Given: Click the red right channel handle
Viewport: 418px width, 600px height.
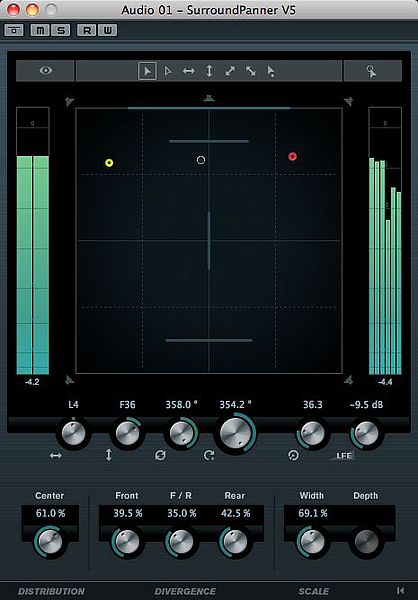Looking at the screenshot, I should 292,156.
